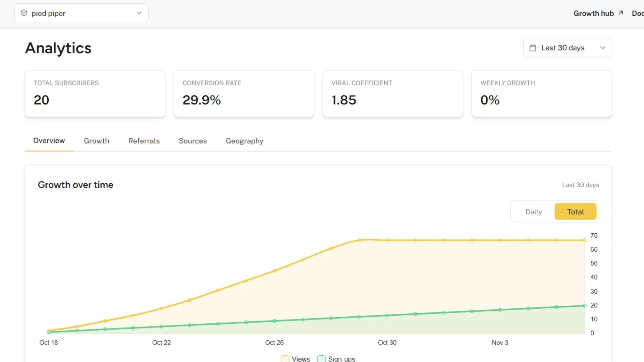Image resolution: width=644 pixels, height=362 pixels.
Task: Open the Referrals tab
Action: point(144,141)
